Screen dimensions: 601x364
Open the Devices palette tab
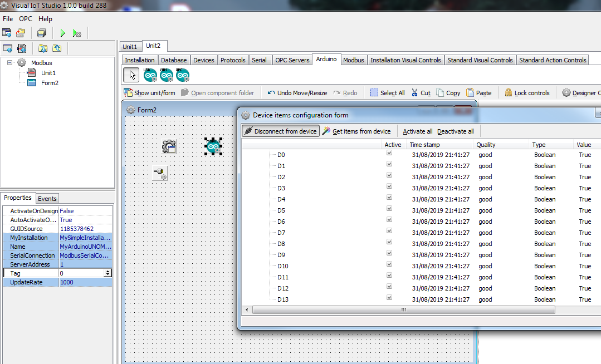(x=203, y=60)
